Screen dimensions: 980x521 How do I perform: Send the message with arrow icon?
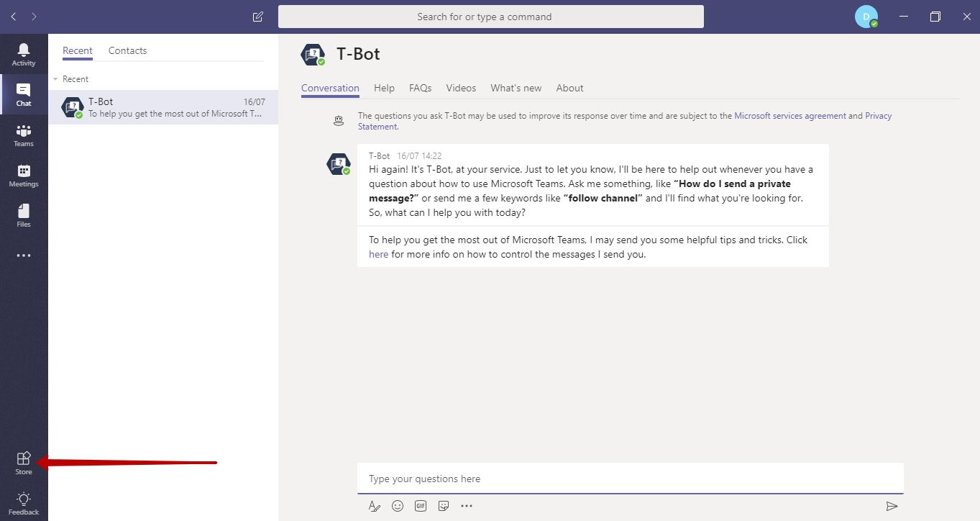[x=892, y=506]
